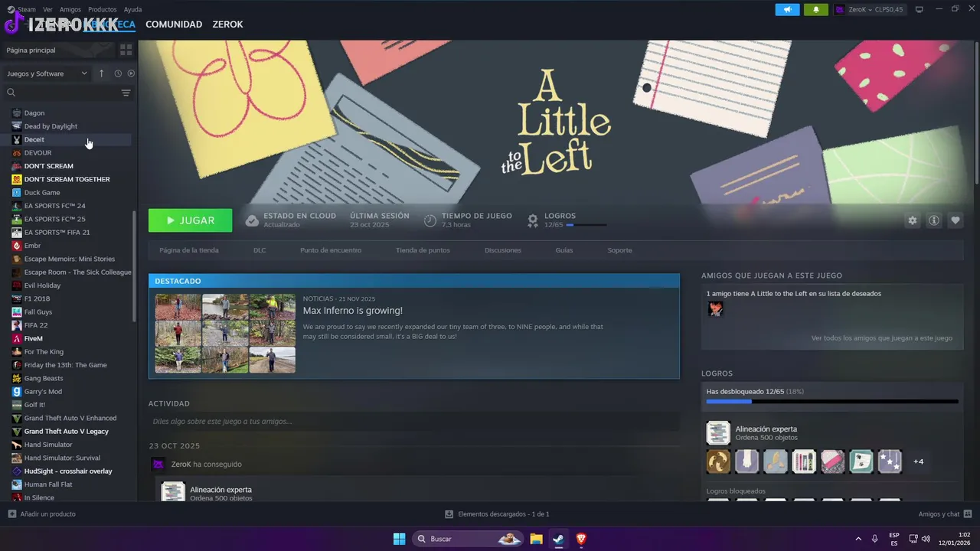Click the taskbar Buscar search box

(468, 539)
